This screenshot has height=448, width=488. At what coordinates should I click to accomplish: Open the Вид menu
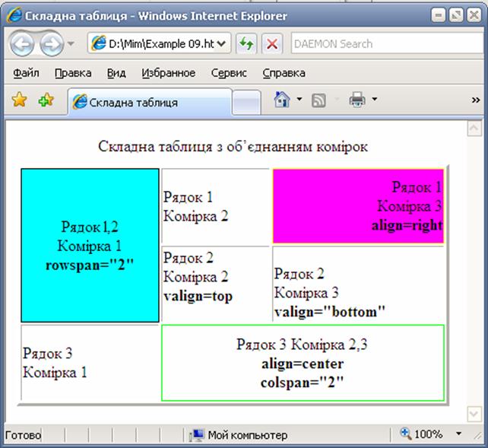point(116,73)
